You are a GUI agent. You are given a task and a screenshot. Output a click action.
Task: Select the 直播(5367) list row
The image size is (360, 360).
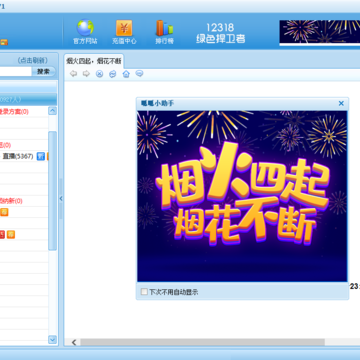coord(24,156)
